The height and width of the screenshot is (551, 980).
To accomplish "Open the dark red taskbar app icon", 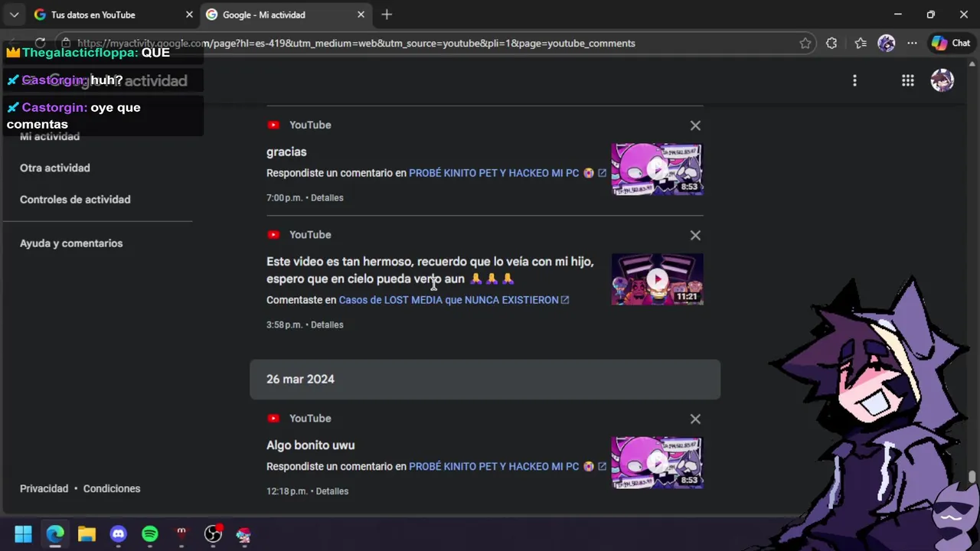I will (181, 534).
